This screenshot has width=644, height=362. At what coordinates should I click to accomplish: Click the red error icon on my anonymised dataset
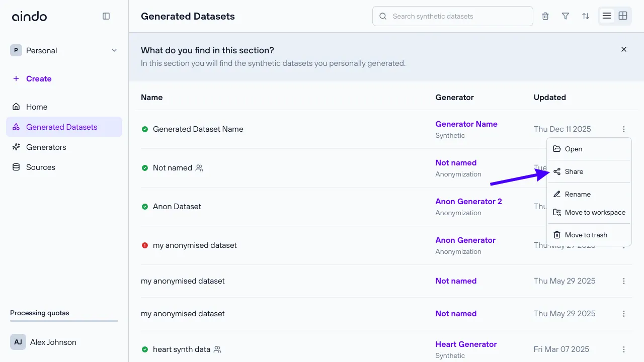pos(144,245)
